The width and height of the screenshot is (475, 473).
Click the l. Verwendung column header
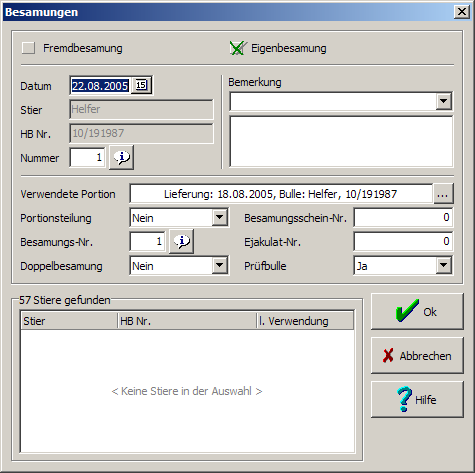click(305, 321)
